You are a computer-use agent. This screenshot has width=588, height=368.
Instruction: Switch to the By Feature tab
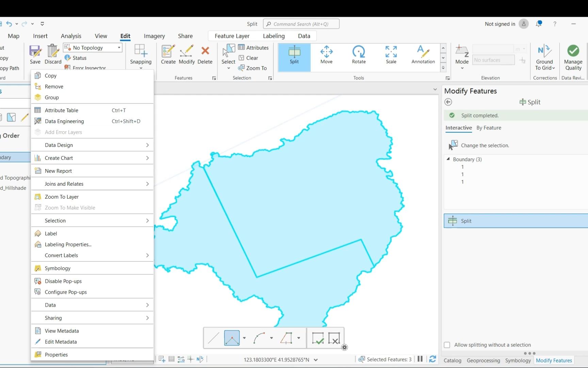[489, 128]
